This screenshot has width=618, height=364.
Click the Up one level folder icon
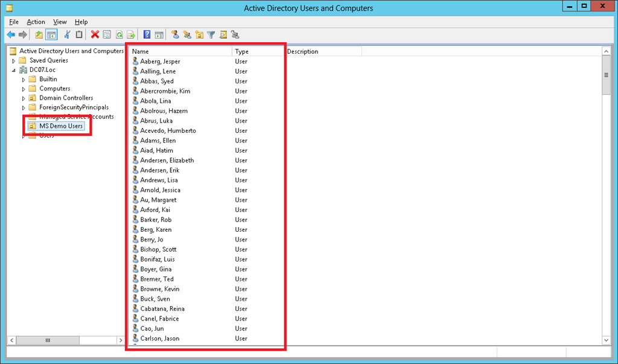coord(39,35)
